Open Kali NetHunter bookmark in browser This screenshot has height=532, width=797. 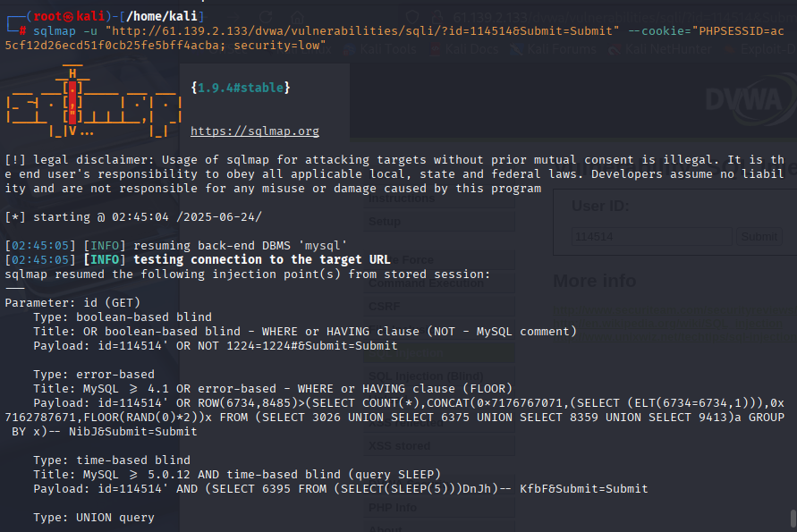click(660, 49)
